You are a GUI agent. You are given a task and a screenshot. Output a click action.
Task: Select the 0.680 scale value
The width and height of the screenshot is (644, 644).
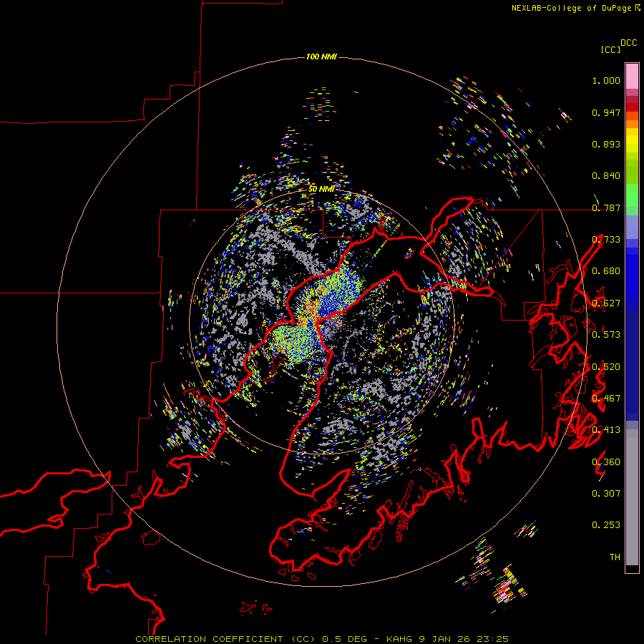tap(606, 271)
